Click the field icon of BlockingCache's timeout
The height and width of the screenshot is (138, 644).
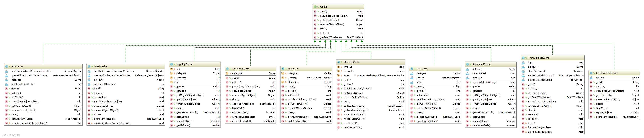tap(339, 67)
